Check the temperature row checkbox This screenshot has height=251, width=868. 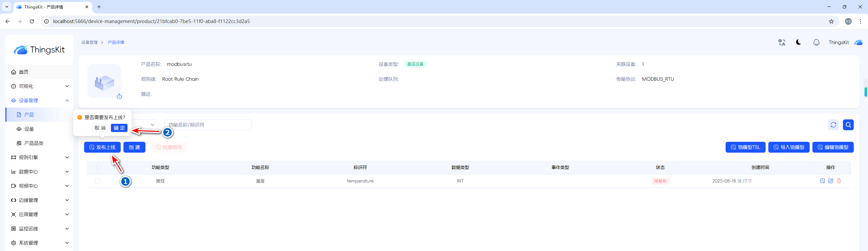[x=98, y=181]
